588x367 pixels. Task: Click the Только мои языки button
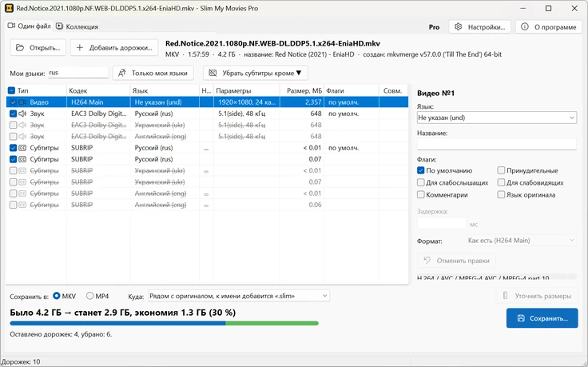coord(153,73)
